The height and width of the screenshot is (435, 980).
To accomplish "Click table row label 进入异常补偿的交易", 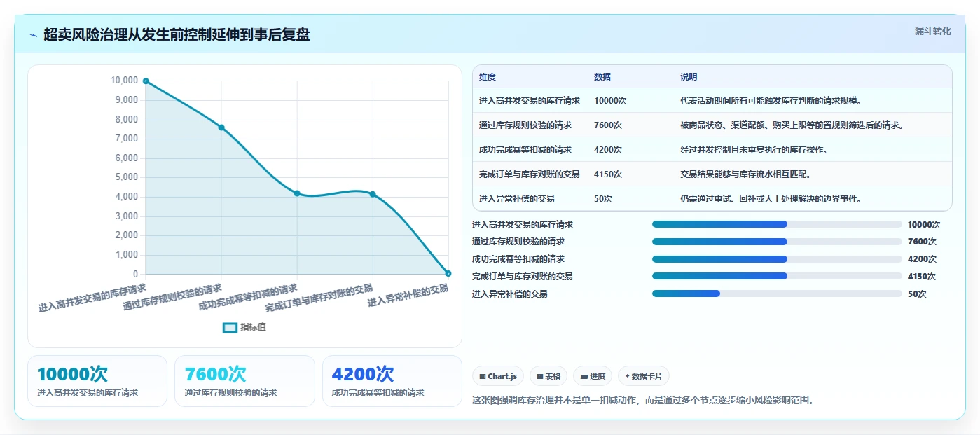I will tap(517, 199).
